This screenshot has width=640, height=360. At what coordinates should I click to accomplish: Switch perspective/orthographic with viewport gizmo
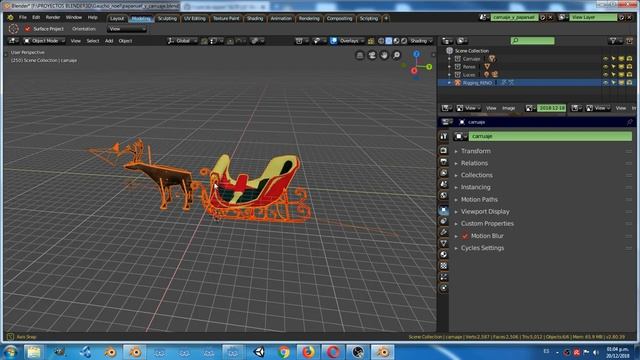360,55
